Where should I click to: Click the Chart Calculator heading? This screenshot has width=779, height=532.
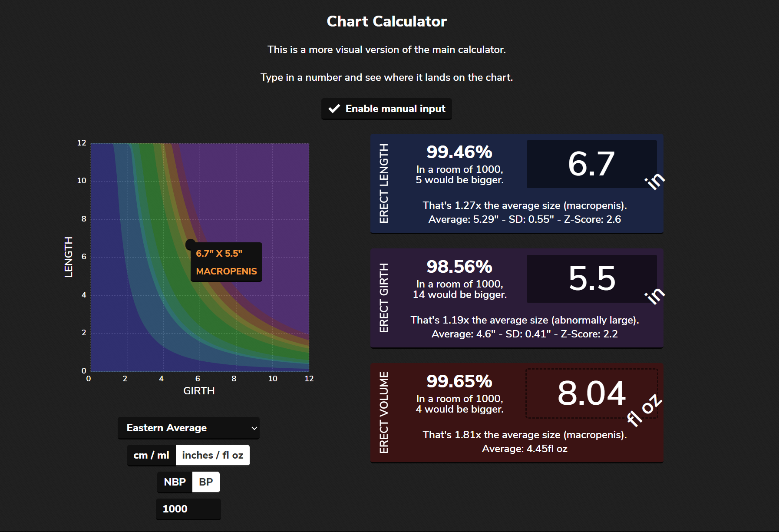(x=386, y=21)
